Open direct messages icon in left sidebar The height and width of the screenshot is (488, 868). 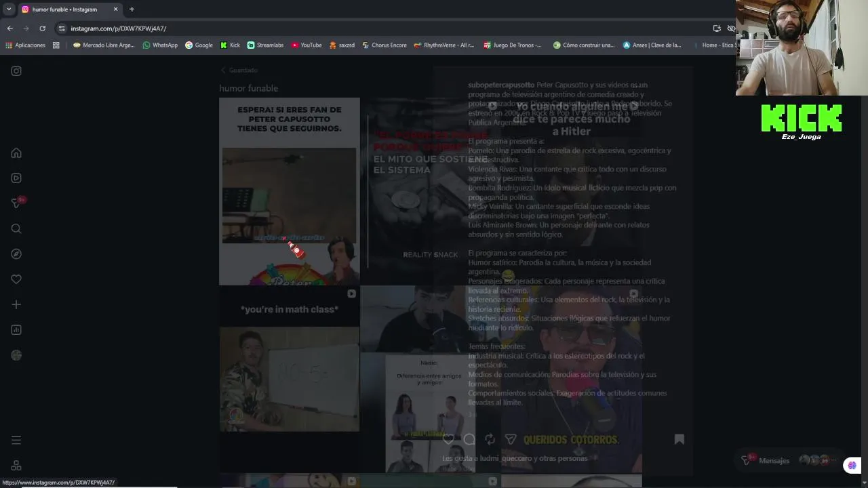[16, 203]
